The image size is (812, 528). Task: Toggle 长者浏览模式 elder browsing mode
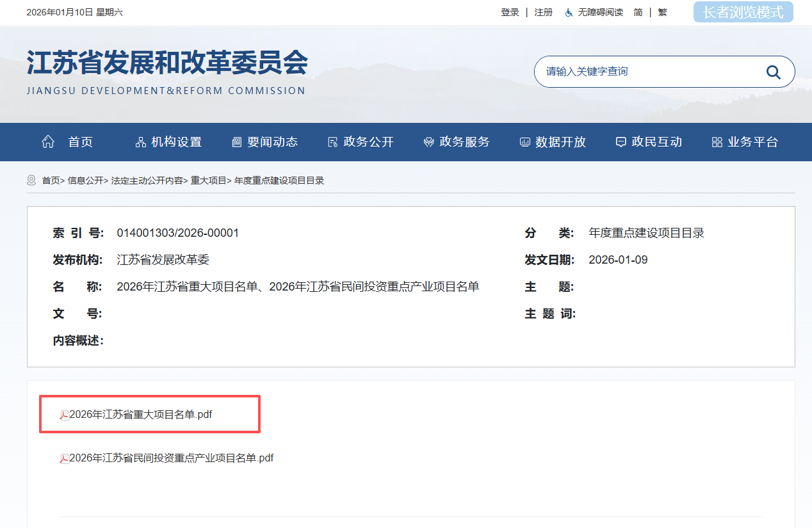[743, 12]
